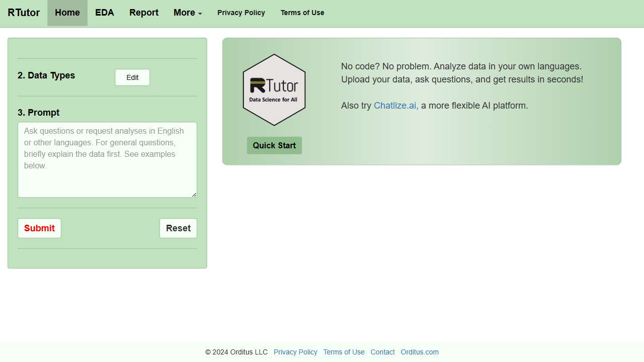Open the Chatlize.ai link
The image size is (644, 362).
(395, 106)
